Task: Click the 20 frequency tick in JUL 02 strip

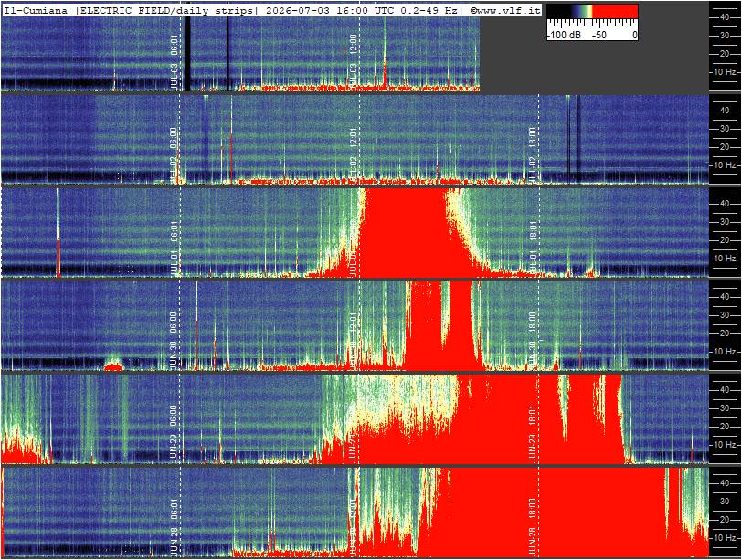Action: tap(724, 147)
